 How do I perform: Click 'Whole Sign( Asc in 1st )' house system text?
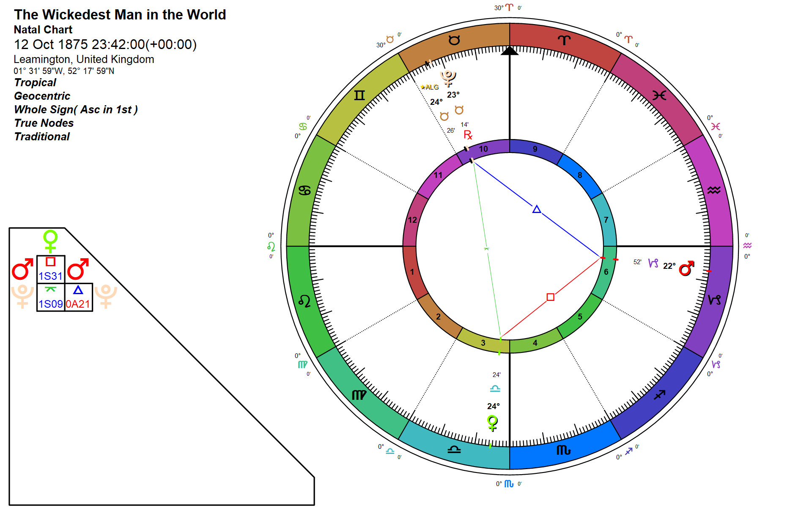(x=76, y=109)
